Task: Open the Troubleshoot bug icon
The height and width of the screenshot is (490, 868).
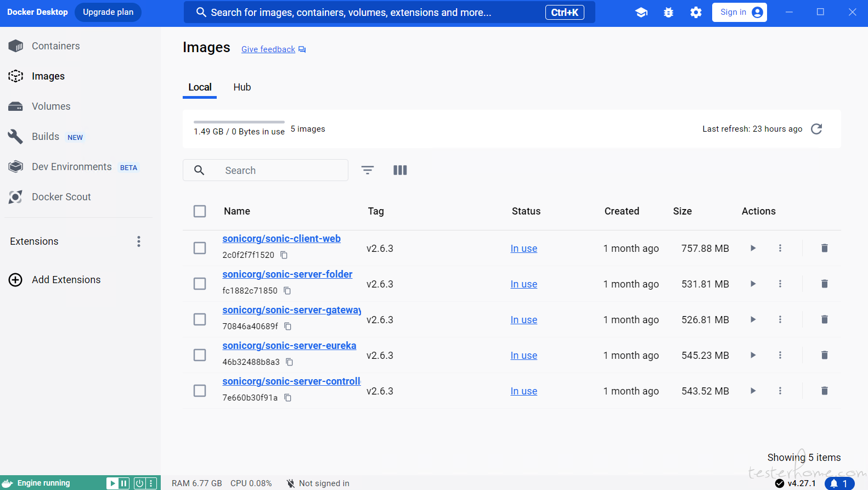Action: point(668,13)
